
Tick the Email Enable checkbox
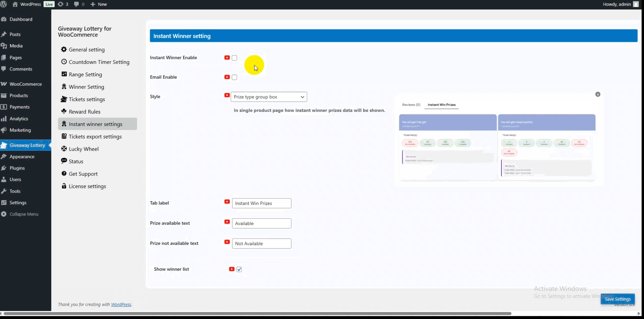click(x=234, y=77)
